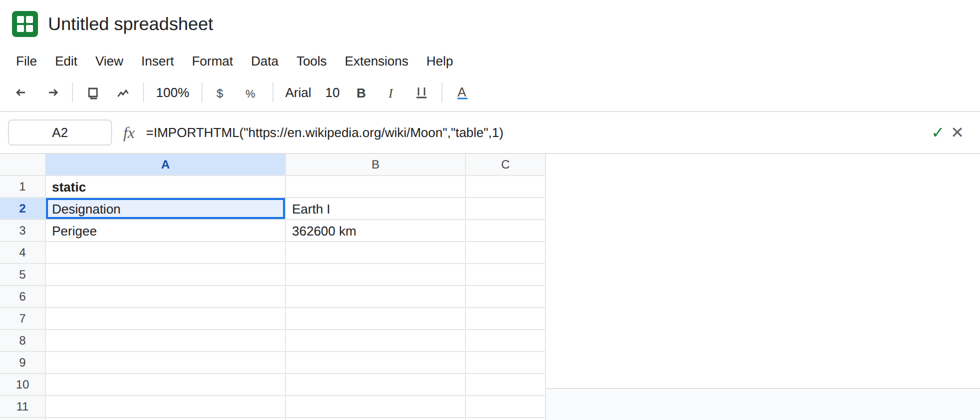This screenshot has width=980, height=420.
Task: Toggle underline formatting (U)
Action: (421, 93)
